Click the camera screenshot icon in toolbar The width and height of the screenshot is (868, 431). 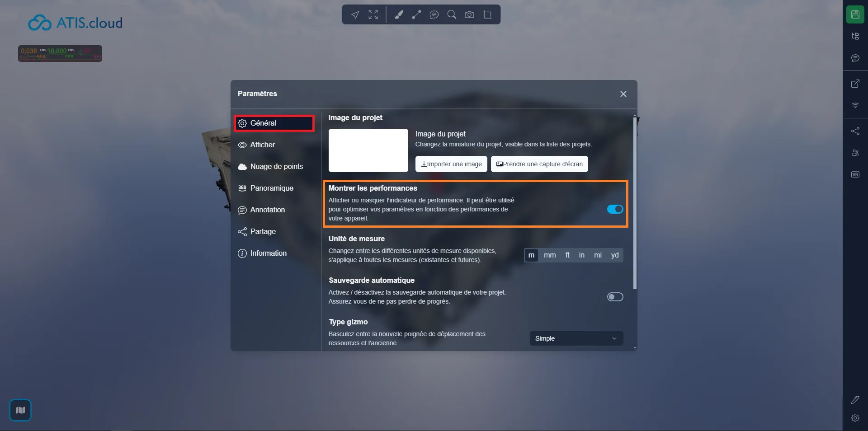(469, 15)
